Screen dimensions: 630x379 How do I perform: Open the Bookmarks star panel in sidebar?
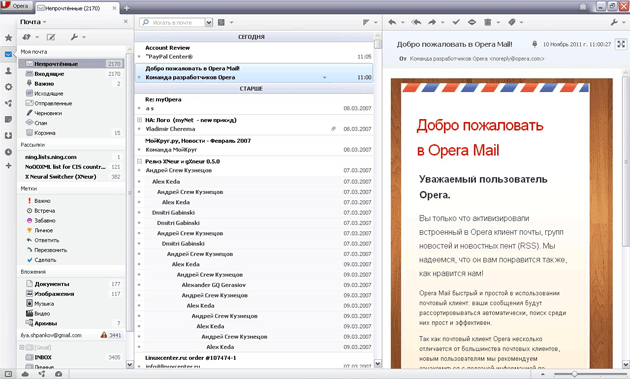click(8, 38)
